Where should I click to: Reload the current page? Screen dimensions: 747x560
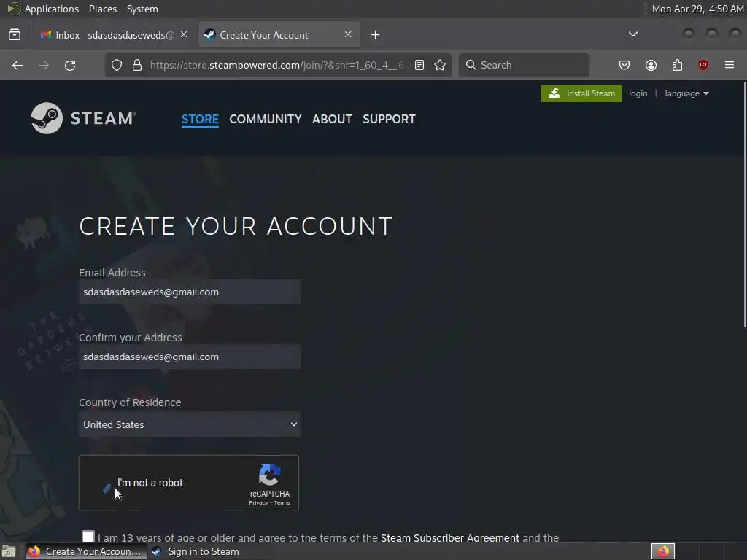70,65
